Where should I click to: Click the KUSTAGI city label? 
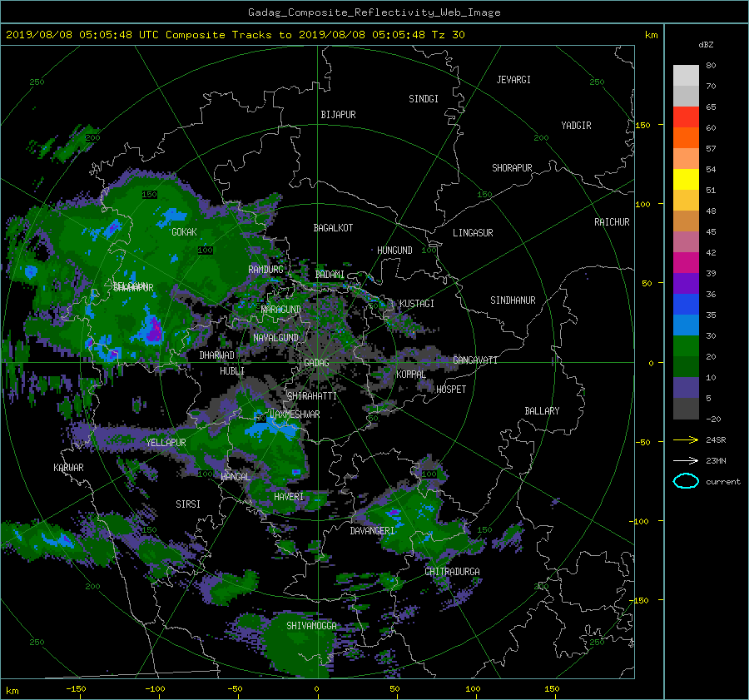[417, 304]
